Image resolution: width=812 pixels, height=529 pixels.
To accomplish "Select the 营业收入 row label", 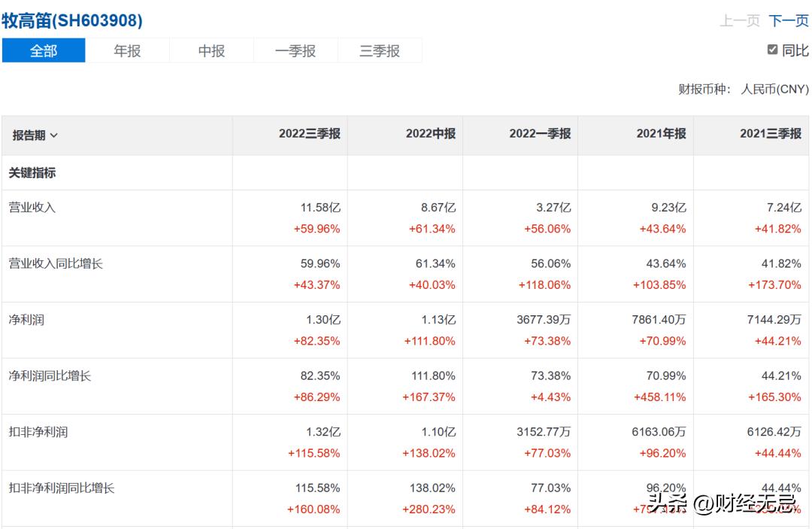I will tap(32, 207).
